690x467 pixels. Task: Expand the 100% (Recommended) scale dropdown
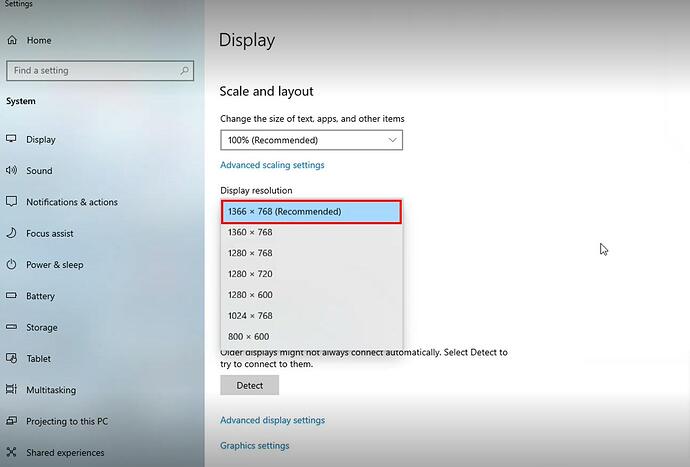tap(311, 140)
